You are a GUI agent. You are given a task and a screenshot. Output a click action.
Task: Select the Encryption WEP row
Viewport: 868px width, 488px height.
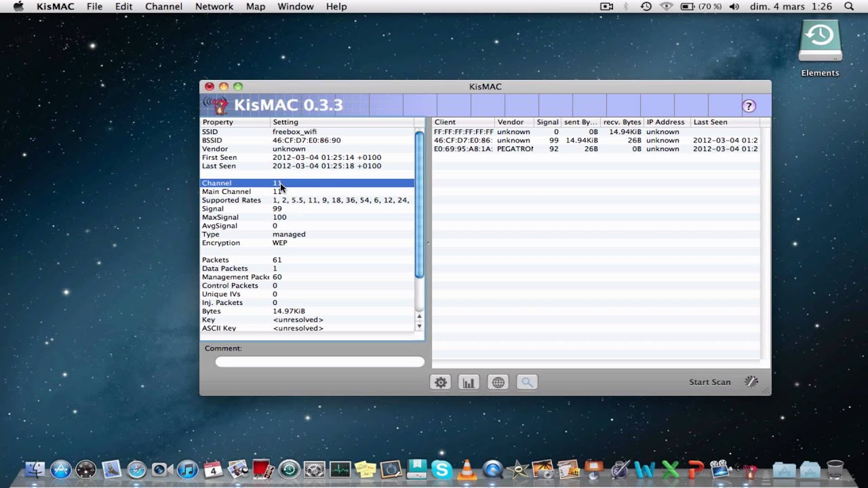pos(307,243)
